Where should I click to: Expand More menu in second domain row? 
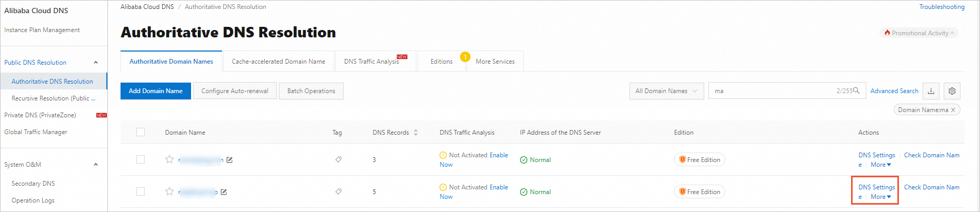881,197
